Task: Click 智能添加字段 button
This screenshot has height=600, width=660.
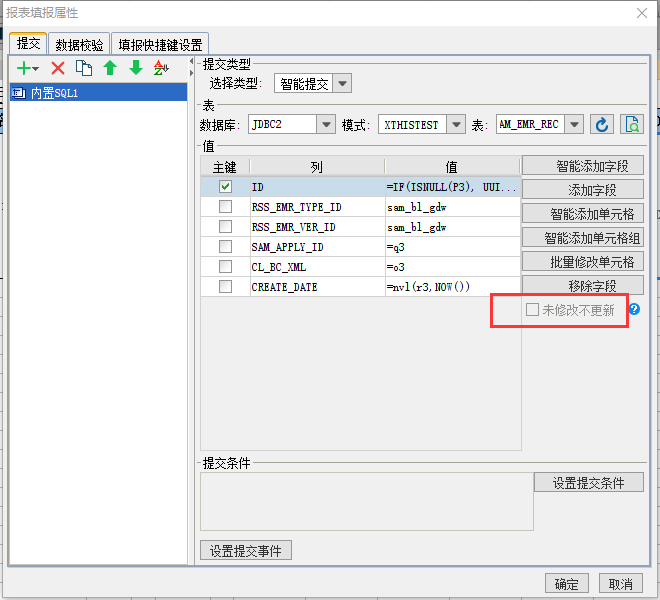Action: (583, 165)
